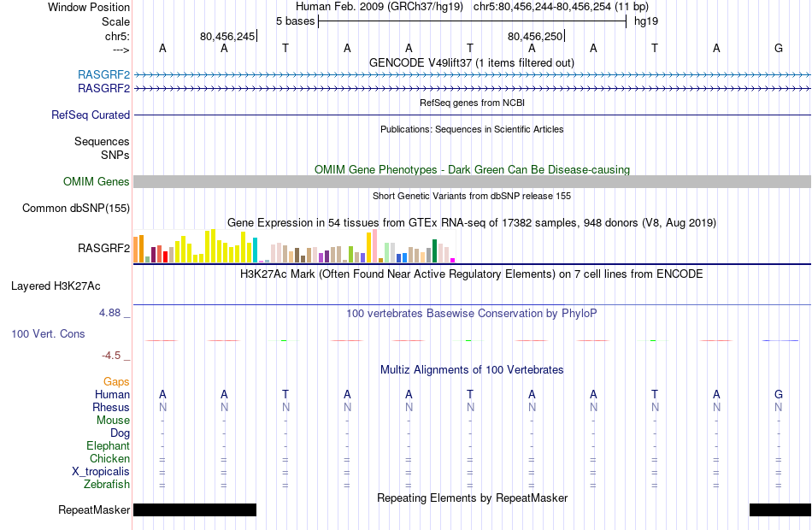Screen dimensions: 812x530
Task: Select the Chicken species label
Action: (x=109, y=458)
